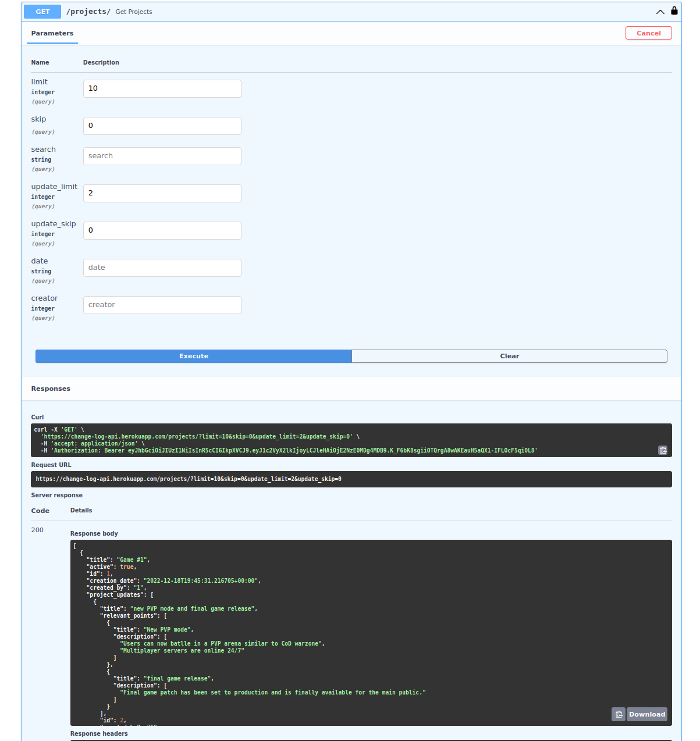
Task: Focus the limit input field
Action: coord(162,88)
